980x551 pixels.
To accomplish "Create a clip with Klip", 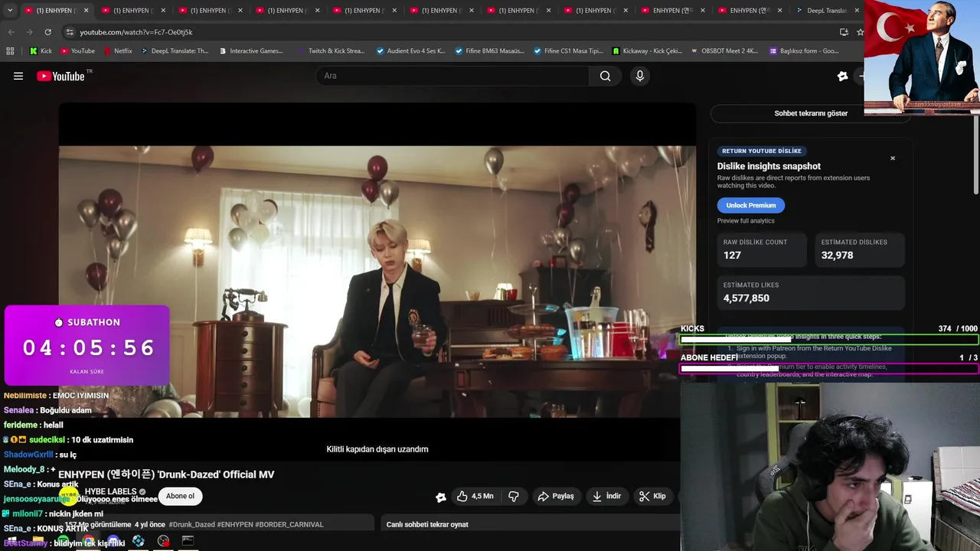I will click(x=653, y=496).
